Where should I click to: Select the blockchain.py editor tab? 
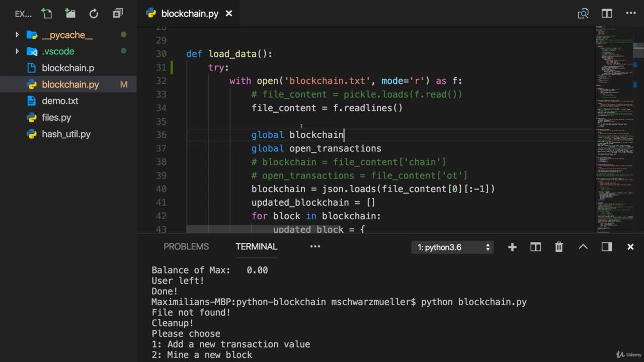pos(189,14)
